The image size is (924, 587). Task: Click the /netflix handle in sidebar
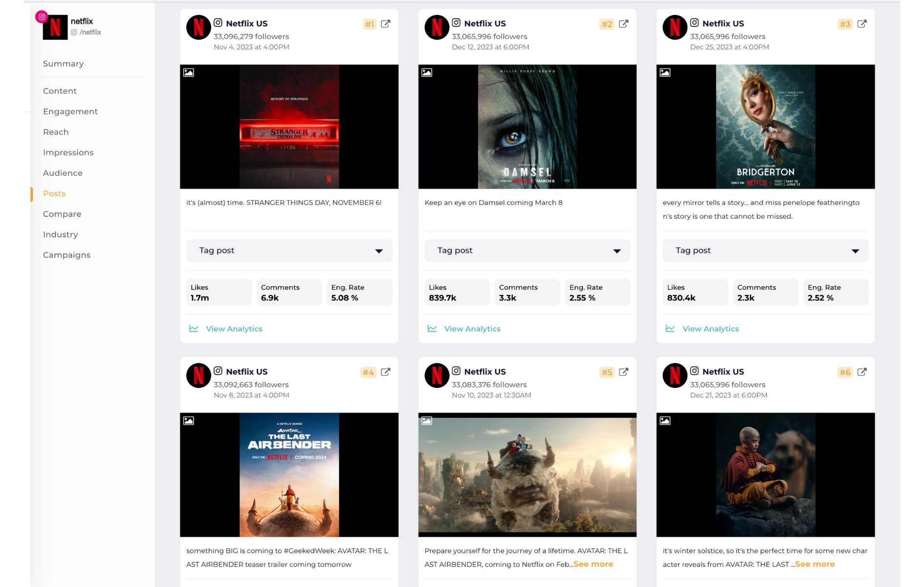pos(90,32)
